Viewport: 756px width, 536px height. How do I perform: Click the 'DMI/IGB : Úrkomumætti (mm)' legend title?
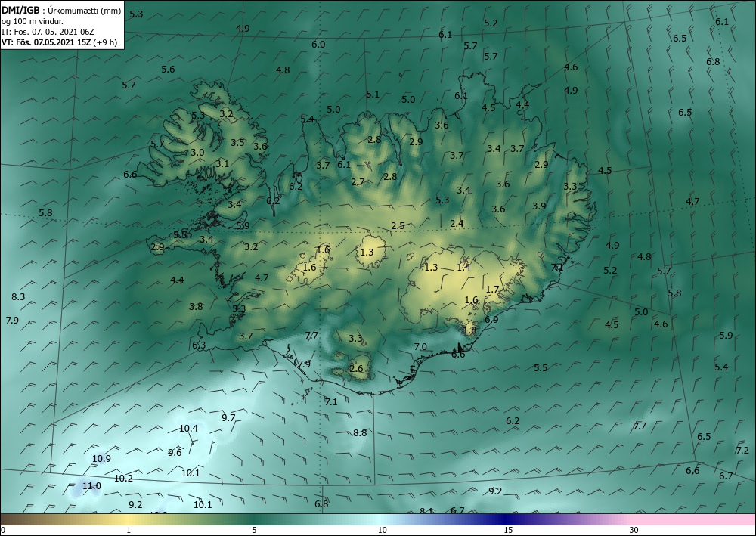pos(61,11)
